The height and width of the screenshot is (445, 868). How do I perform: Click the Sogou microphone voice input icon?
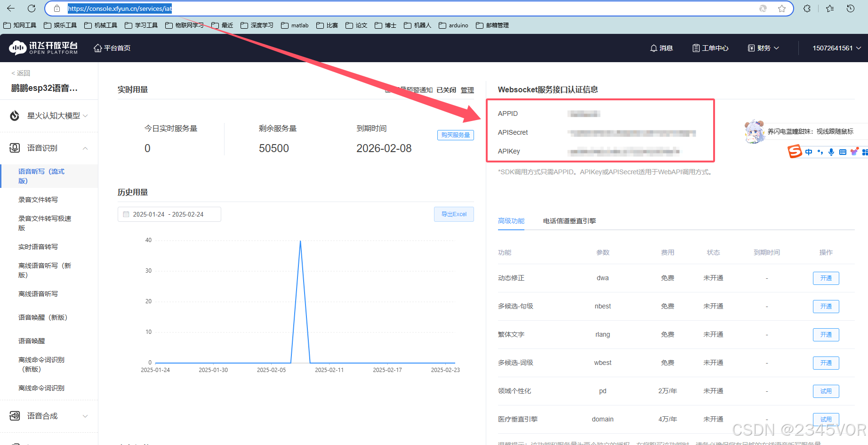[831, 152]
